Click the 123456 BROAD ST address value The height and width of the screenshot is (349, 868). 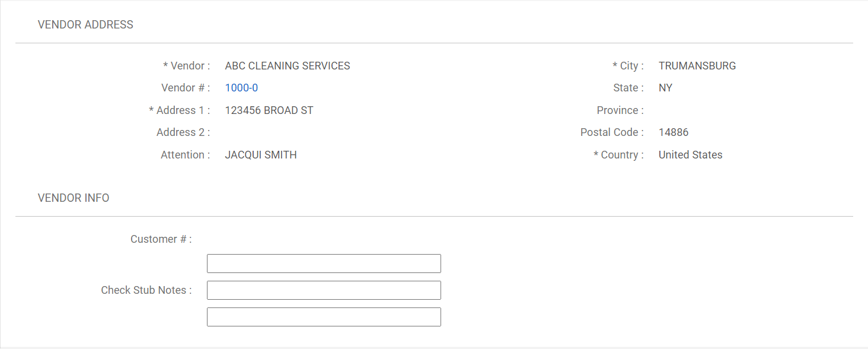coord(269,110)
